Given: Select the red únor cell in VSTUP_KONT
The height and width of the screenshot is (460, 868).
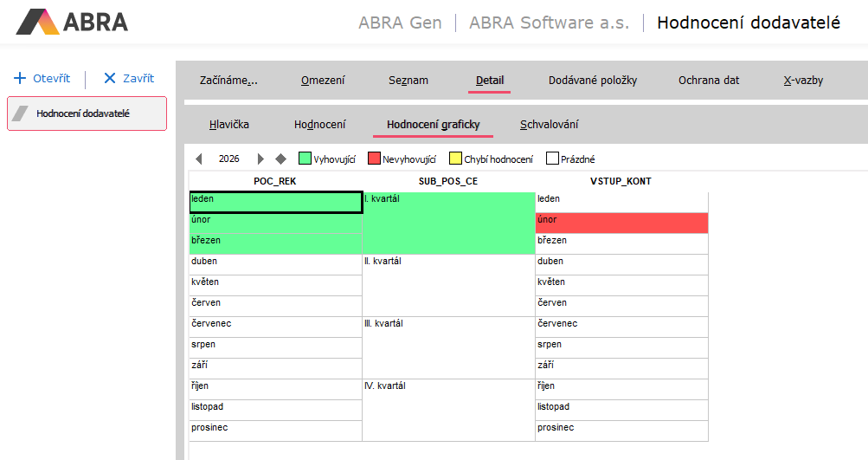Looking at the screenshot, I should pos(621,224).
